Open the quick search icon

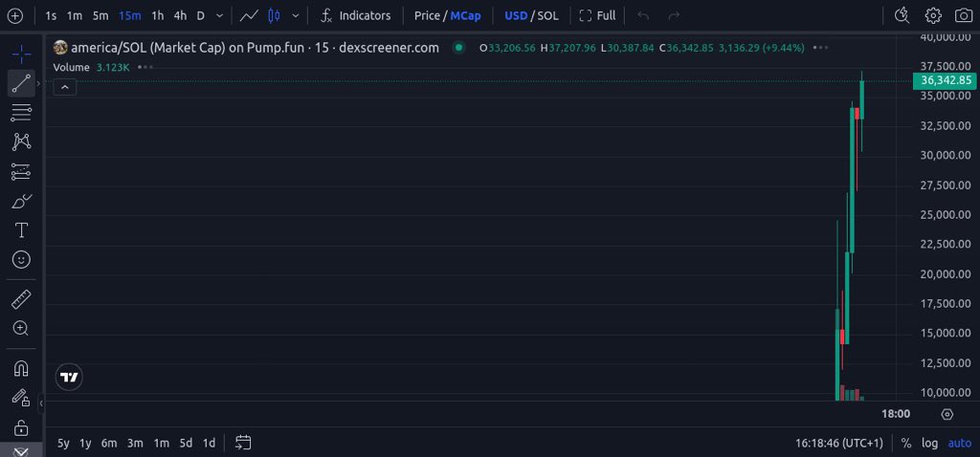point(902,15)
